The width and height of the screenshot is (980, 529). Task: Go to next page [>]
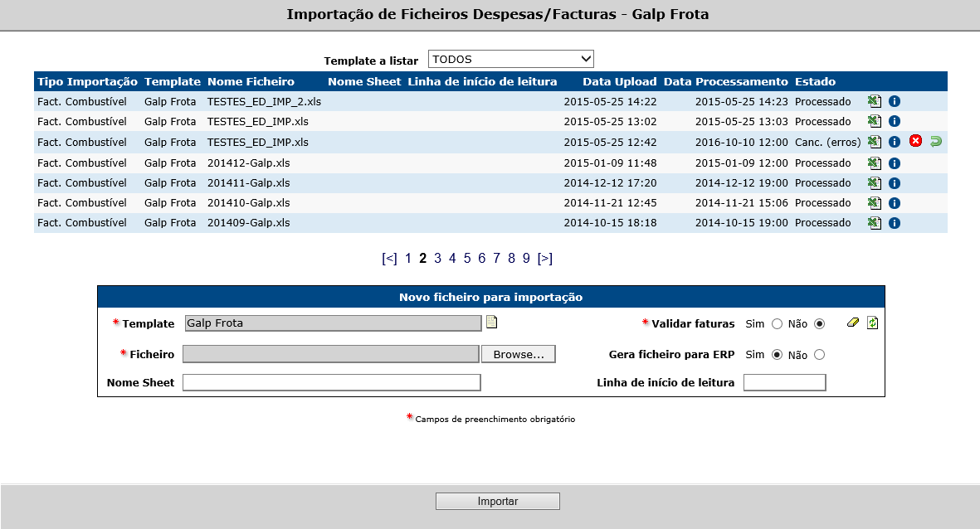coord(545,259)
